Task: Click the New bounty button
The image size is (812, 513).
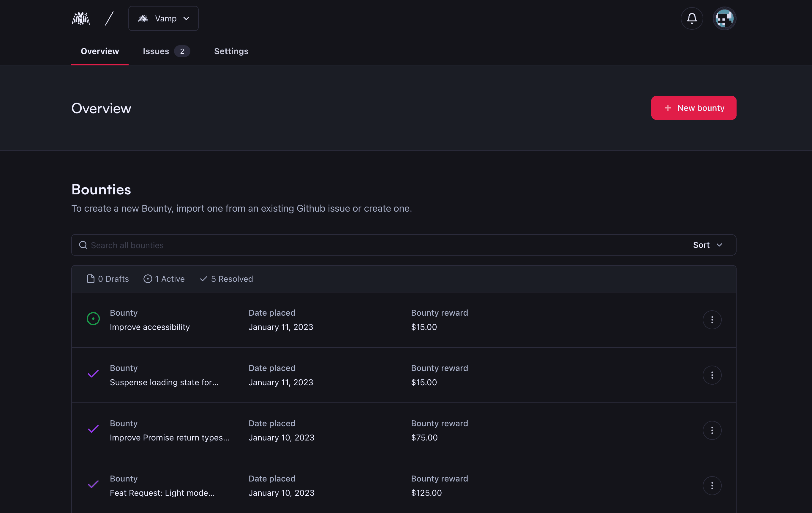Action: 694,108
